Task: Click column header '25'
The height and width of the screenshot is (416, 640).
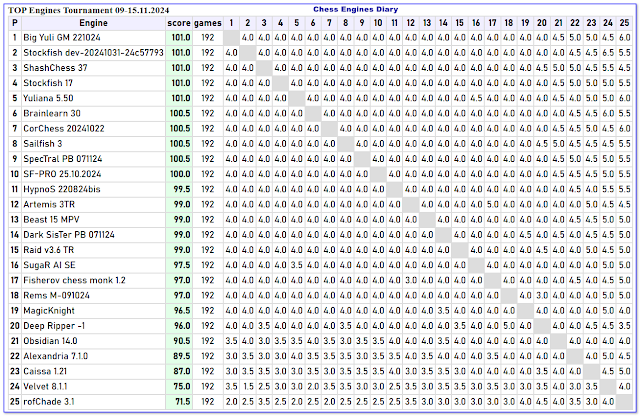Action: point(624,23)
